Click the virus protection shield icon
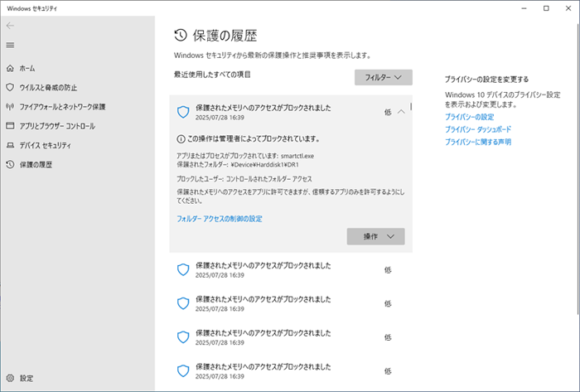The image size is (580, 392). click(10, 88)
